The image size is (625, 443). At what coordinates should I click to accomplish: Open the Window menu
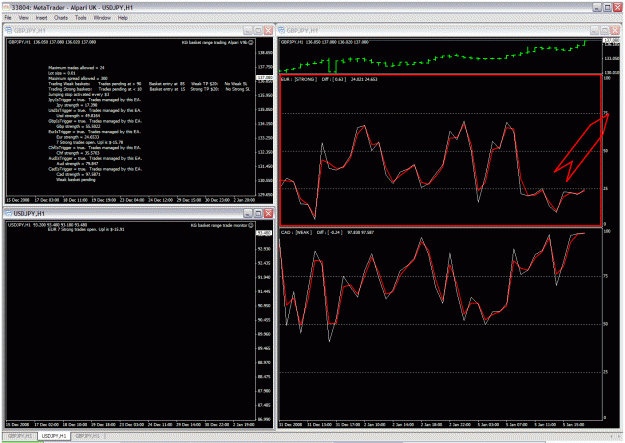(102, 18)
